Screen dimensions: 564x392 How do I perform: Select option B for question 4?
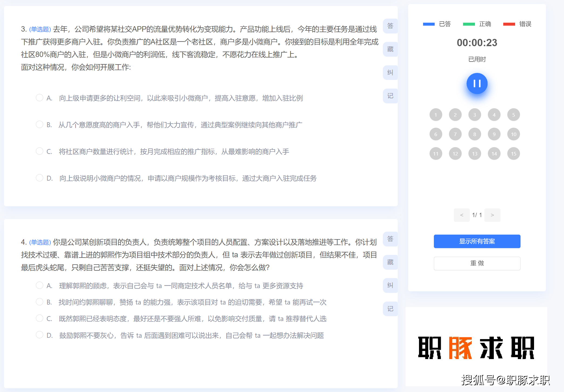coord(39,302)
